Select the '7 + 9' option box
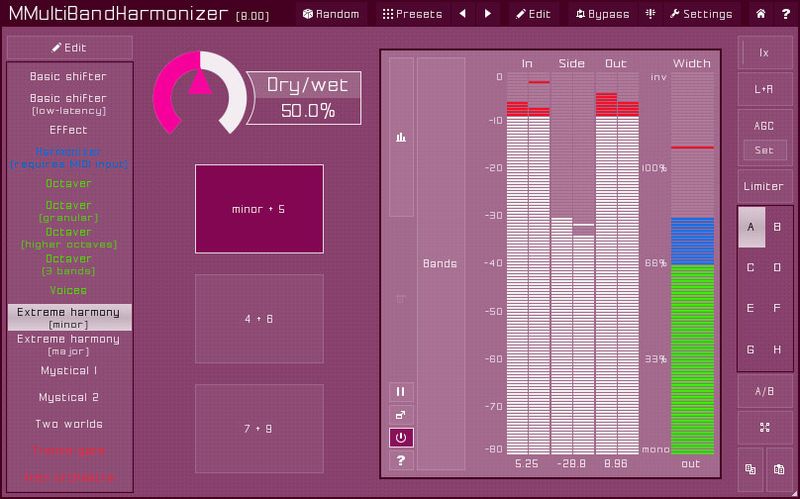The width and height of the screenshot is (800, 499). pyautogui.click(x=259, y=429)
